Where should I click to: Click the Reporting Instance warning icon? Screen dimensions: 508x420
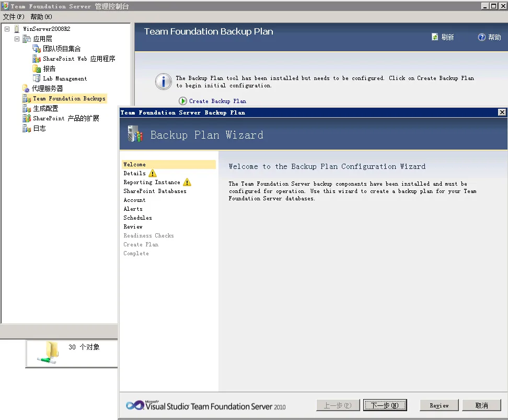pyautogui.click(x=187, y=182)
